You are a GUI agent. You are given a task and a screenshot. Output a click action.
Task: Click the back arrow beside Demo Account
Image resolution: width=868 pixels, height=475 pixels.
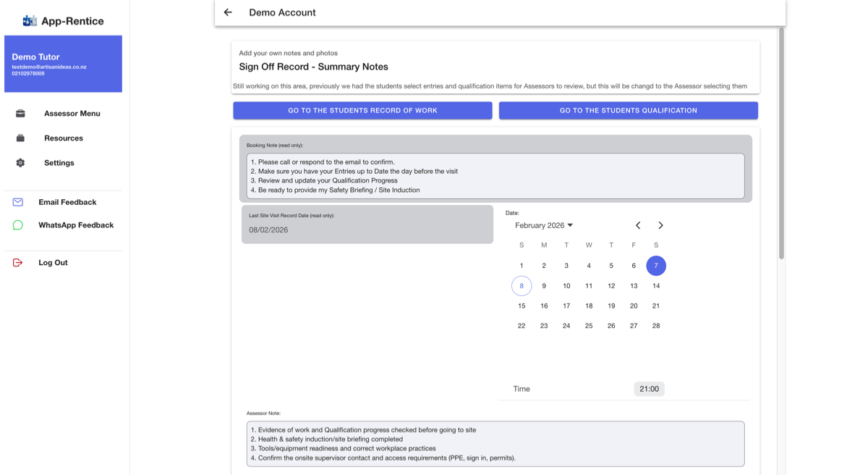[228, 12]
